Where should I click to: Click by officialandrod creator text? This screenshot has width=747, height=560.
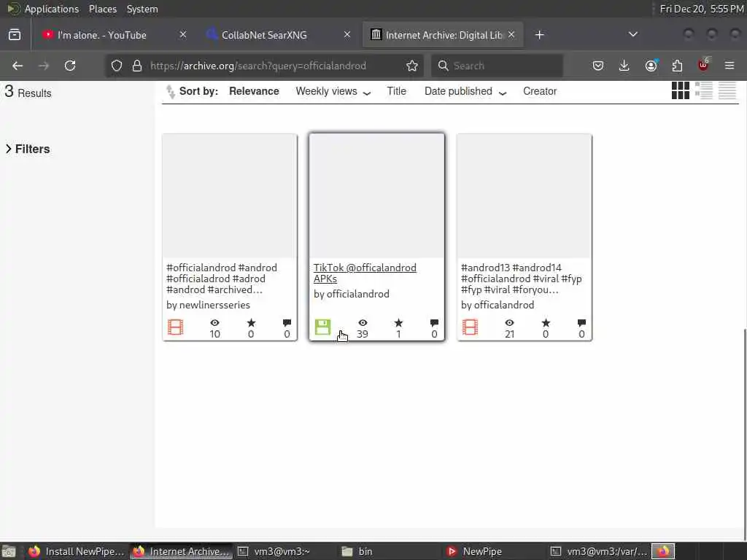(352, 295)
